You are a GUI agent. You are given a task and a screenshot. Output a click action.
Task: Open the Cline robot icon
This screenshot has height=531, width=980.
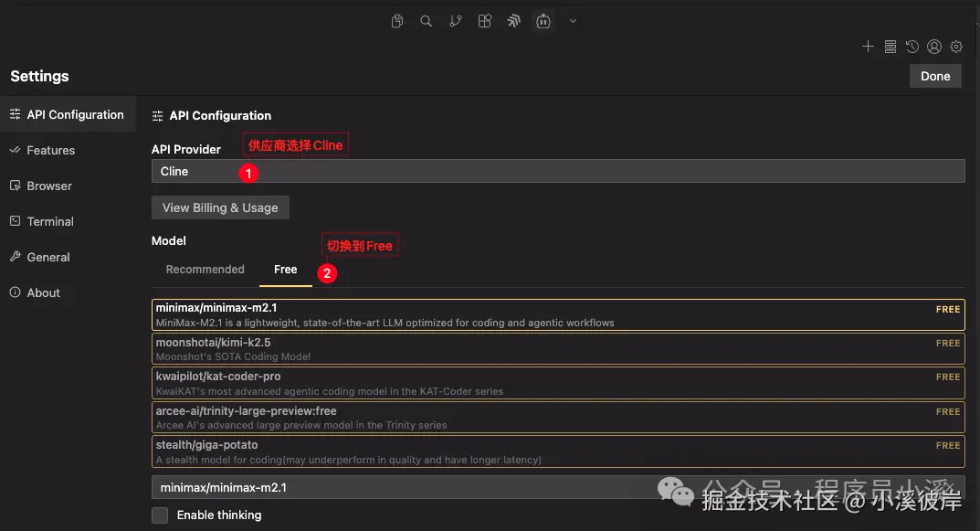click(543, 21)
